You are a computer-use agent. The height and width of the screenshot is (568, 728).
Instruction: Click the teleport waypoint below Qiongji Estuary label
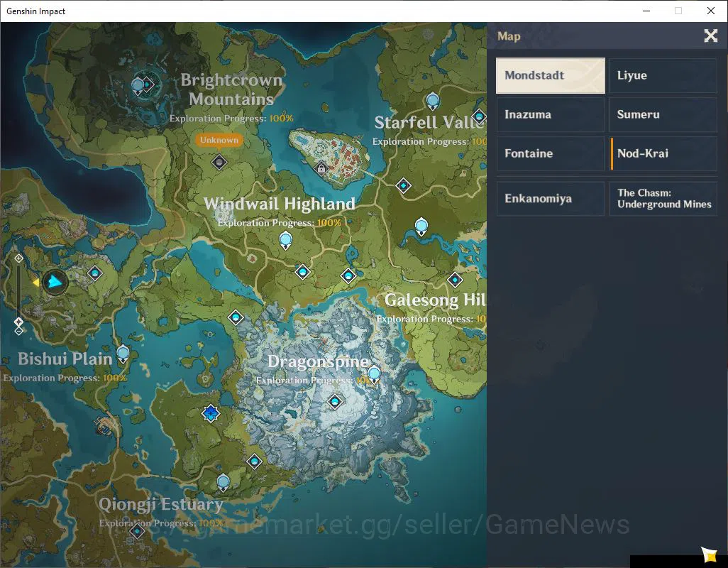coord(137,531)
